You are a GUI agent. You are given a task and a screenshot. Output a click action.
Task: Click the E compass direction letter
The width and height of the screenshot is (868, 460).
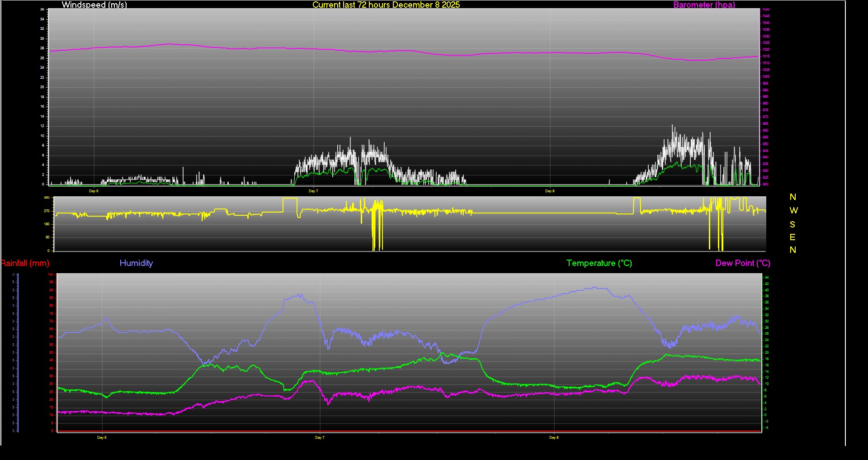793,237
